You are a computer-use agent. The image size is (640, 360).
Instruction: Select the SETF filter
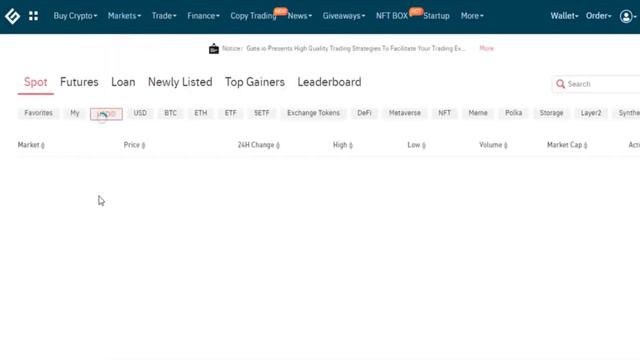(x=262, y=113)
